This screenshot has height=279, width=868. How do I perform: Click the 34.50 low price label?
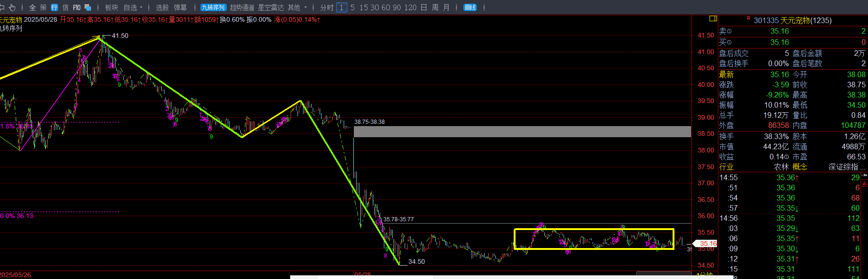pos(417,261)
